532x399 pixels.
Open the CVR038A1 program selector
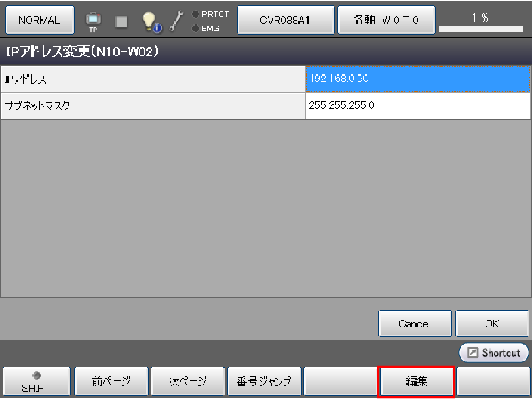[x=285, y=20]
